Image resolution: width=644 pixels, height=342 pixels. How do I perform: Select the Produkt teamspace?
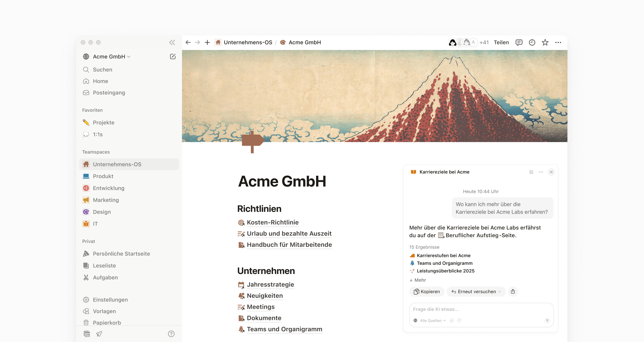click(x=129, y=176)
